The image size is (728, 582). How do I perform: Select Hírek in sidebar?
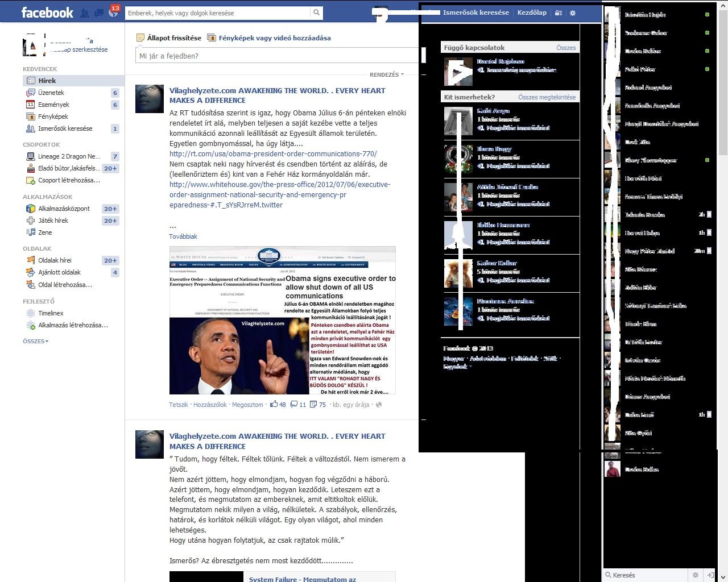[x=74, y=81]
